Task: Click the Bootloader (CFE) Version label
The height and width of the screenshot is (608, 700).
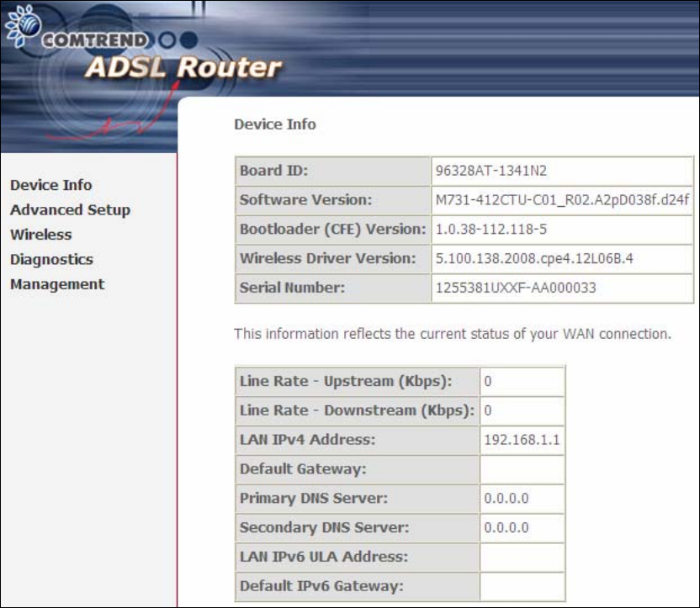Action: [x=332, y=230]
